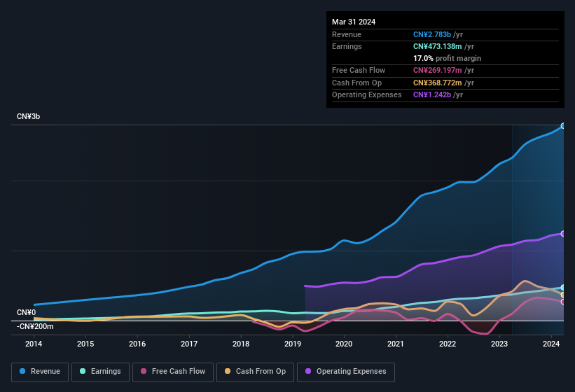Click the 2014 x-axis label
Screen dimensions: 575x392
click(x=34, y=344)
